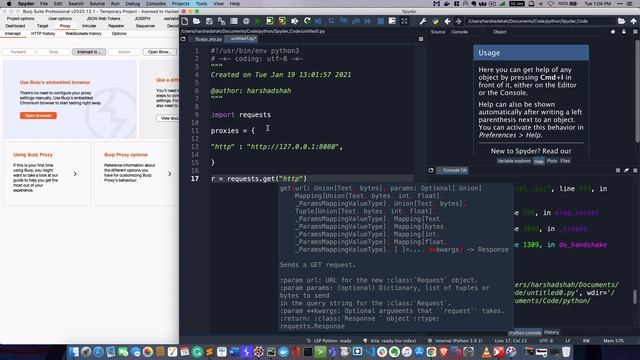Open Burp WebSockets history sub-tab
This screenshot has width=640, height=360.
tap(83, 33)
